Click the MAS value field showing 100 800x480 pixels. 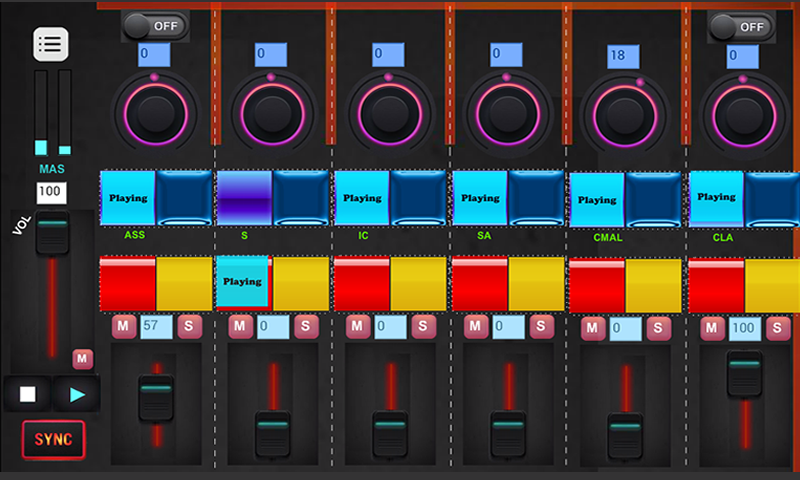[52, 192]
